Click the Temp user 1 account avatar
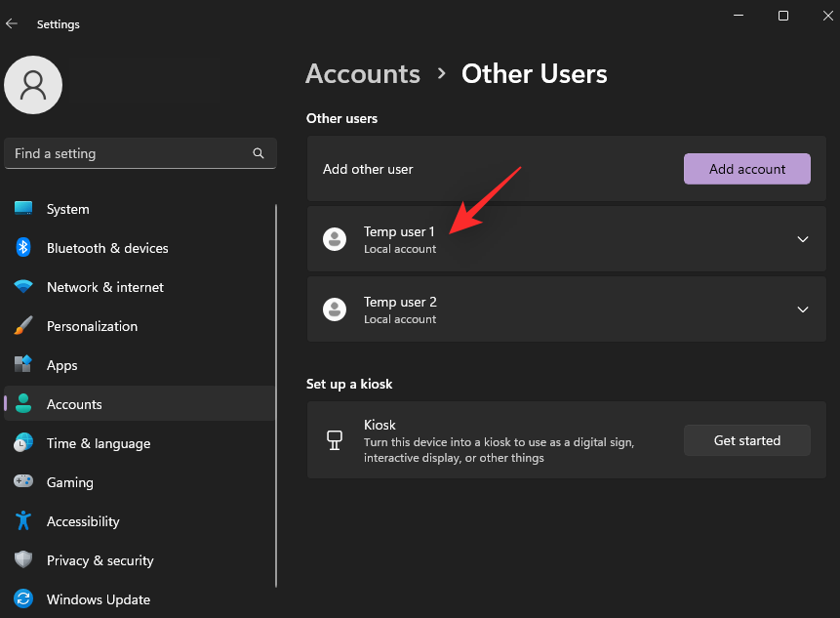This screenshot has height=618, width=840. (x=335, y=238)
